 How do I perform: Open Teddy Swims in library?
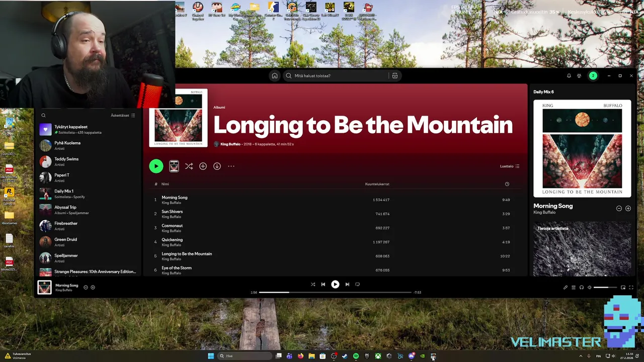(x=88, y=161)
